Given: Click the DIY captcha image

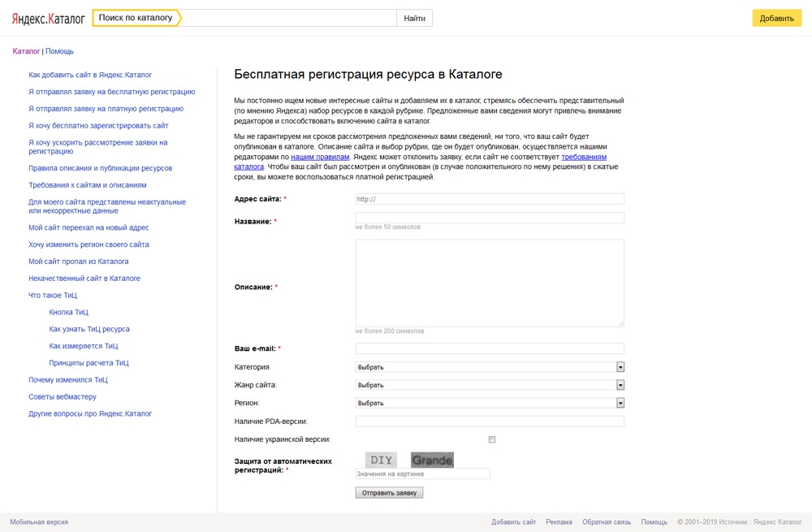Looking at the screenshot, I should [381, 460].
